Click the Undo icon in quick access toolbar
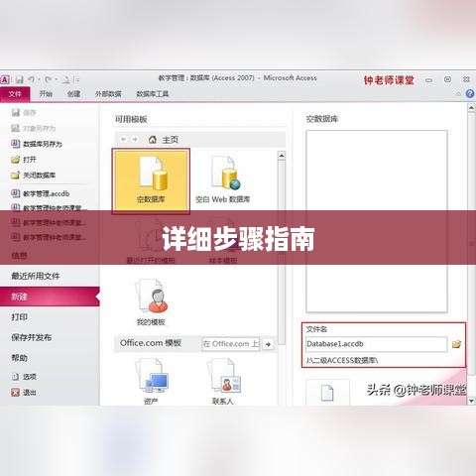476x476 pixels. 32,79
